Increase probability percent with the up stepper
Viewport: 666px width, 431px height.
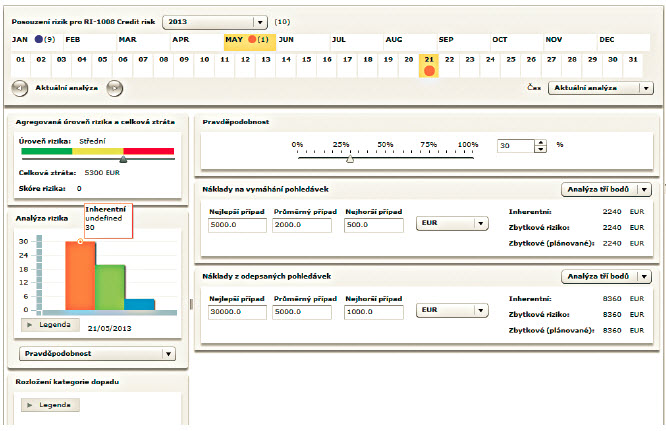click(x=540, y=143)
